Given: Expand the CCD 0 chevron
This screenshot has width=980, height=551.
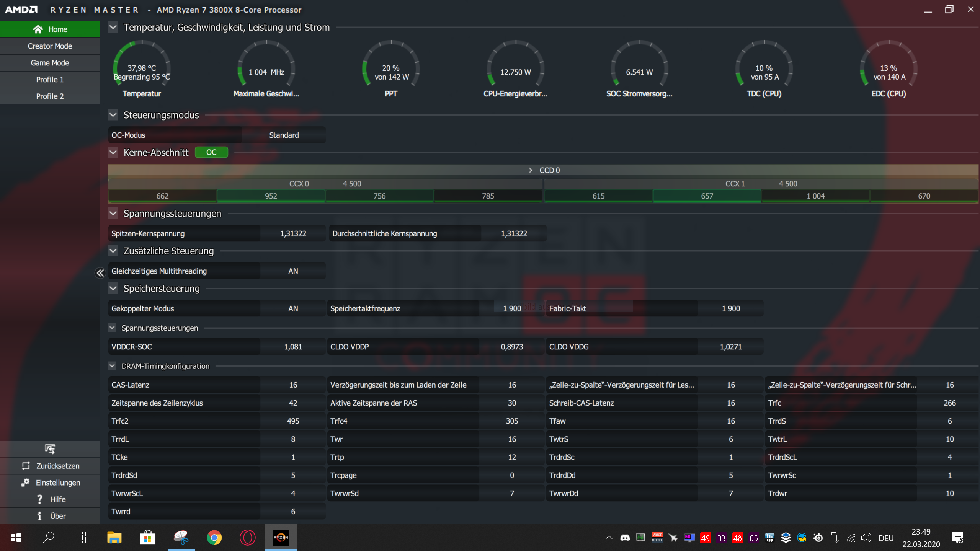Looking at the screenshot, I should (530, 170).
